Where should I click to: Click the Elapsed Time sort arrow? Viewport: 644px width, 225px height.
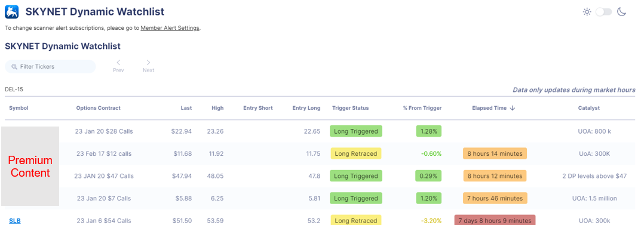pyautogui.click(x=512, y=108)
